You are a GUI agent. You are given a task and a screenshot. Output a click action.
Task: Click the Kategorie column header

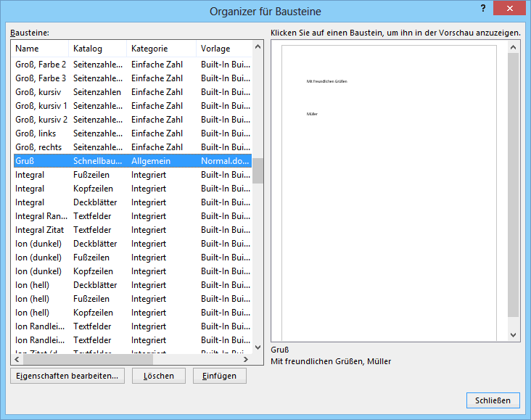(x=160, y=49)
